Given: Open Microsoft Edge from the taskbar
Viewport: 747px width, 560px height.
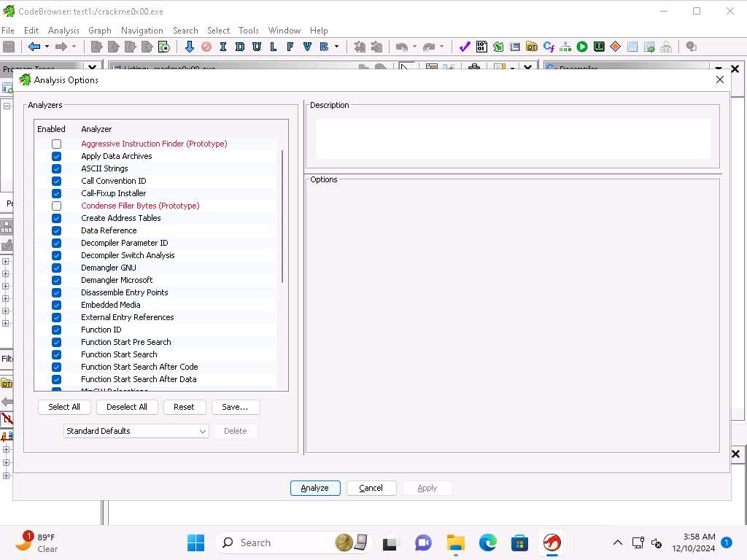Looking at the screenshot, I should click(x=487, y=542).
